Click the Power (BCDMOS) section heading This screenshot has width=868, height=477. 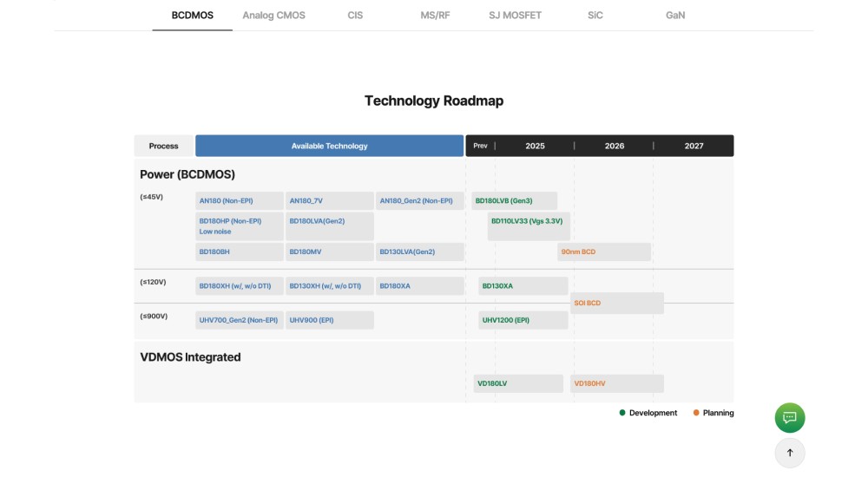coord(187,175)
